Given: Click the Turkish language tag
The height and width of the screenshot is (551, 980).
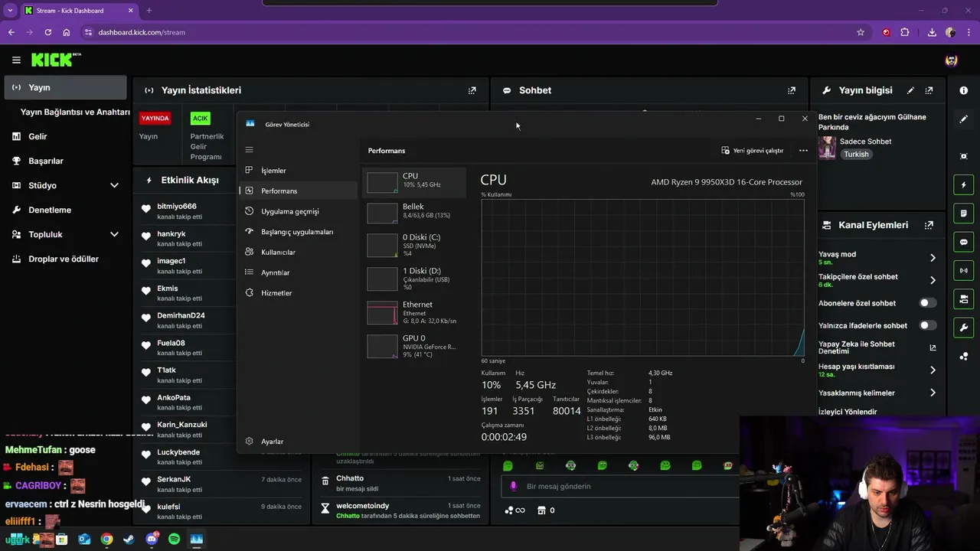Looking at the screenshot, I should [856, 154].
